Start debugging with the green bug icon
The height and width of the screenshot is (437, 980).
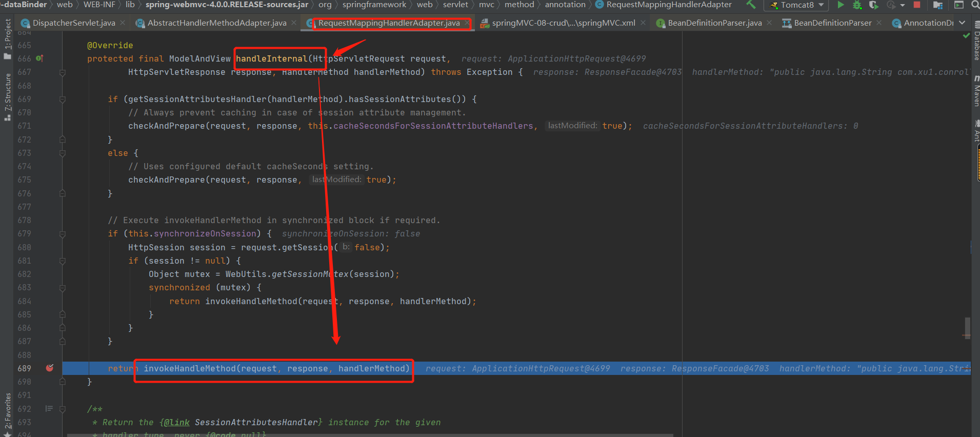point(857,5)
